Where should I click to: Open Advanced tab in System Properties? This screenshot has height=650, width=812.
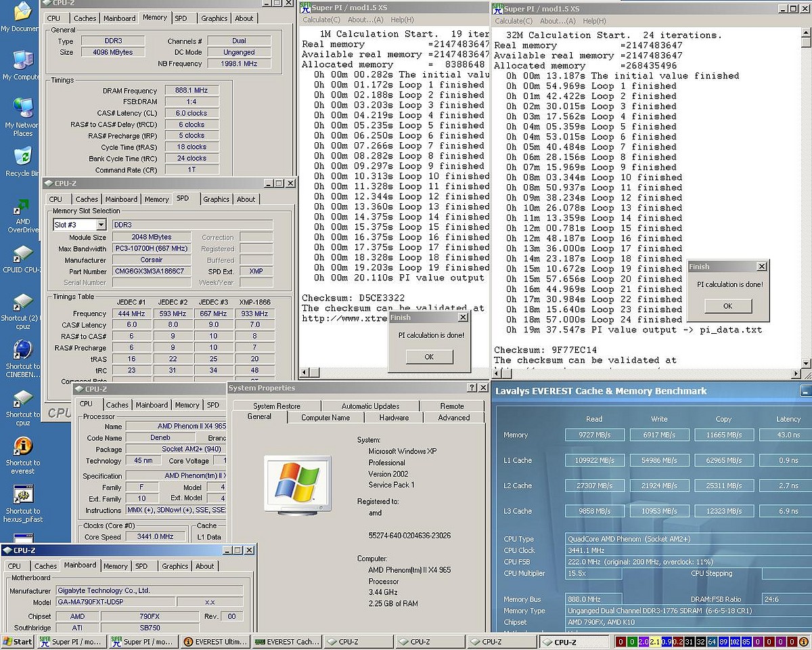pyautogui.click(x=454, y=418)
